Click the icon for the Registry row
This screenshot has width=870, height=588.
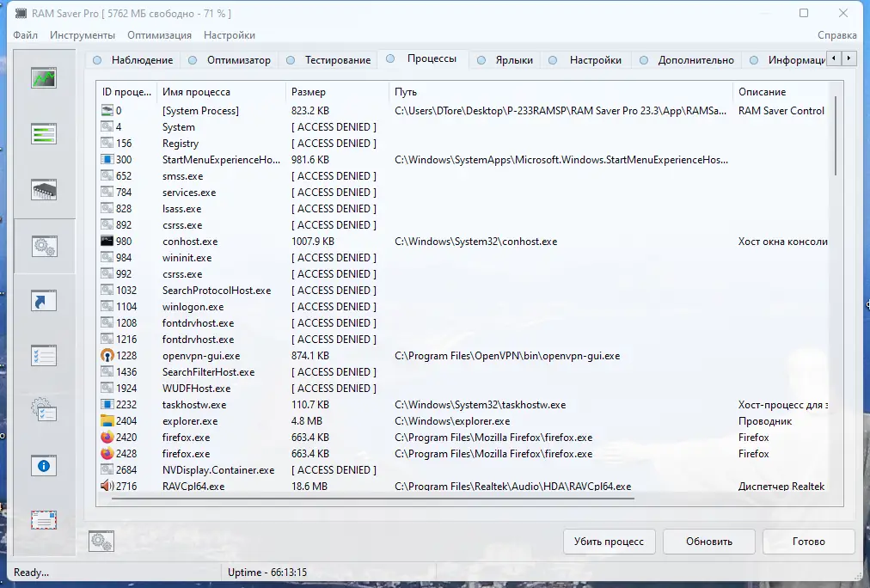coord(107,143)
